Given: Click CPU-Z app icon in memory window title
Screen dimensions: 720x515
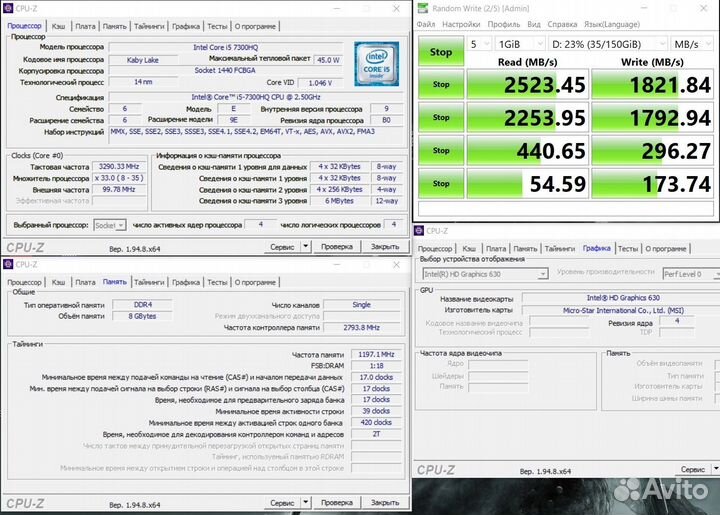Looking at the screenshot, I should [8, 264].
